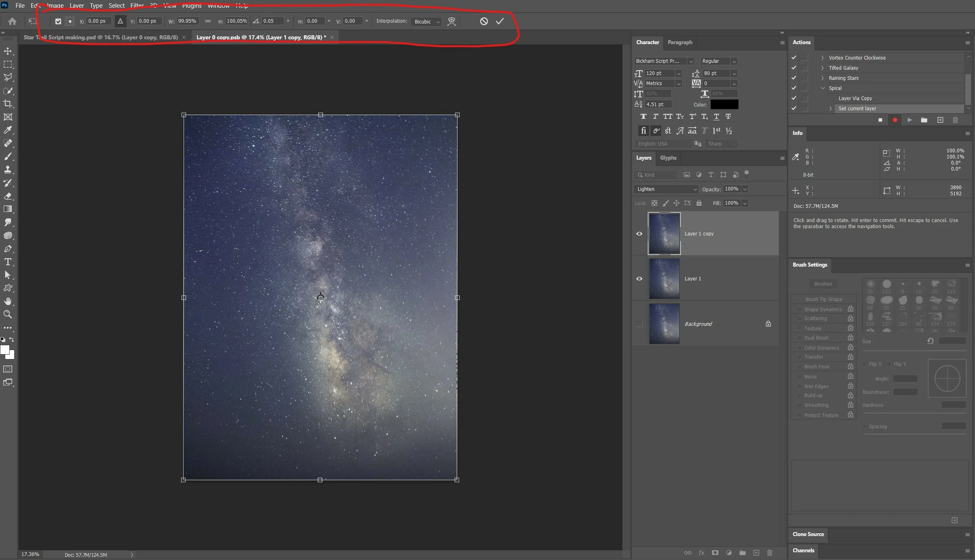Commit the transform with the checkmark icon
Viewport: 975px width, 560px height.
click(x=500, y=21)
